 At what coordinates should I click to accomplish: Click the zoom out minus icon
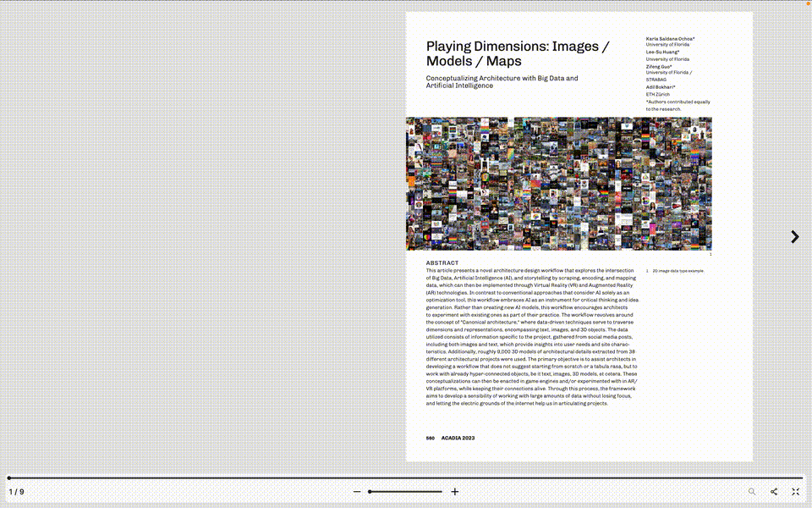[357, 491]
